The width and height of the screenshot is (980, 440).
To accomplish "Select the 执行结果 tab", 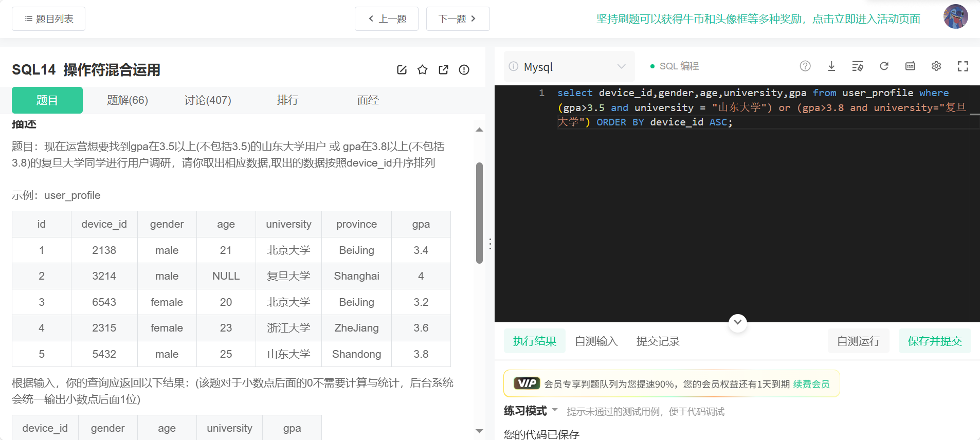I will (535, 341).
